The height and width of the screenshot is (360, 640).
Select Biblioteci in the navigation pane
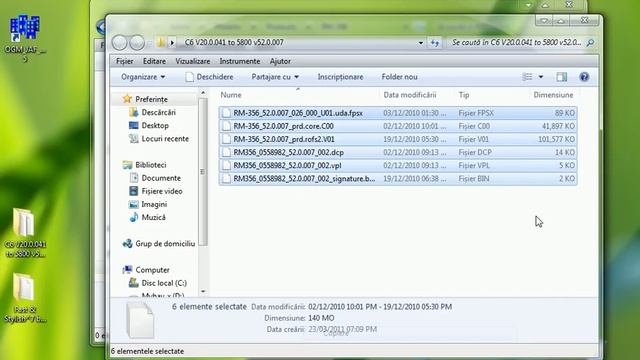151,165
